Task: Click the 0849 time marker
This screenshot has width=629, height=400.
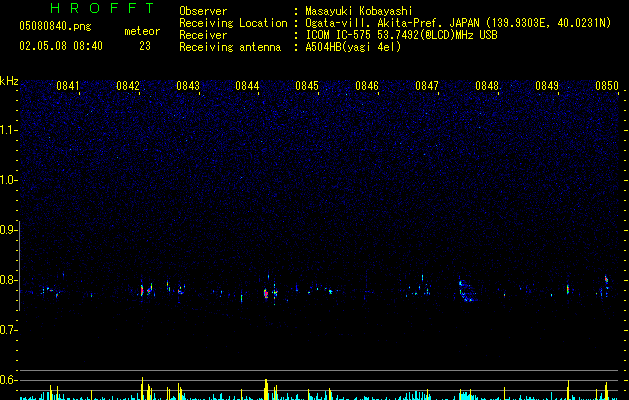Action: (547, 86)
